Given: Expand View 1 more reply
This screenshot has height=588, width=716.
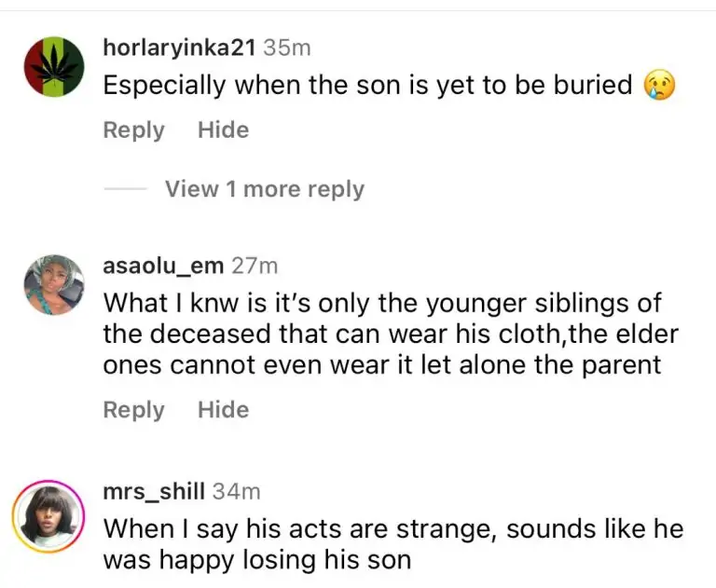Looking at the screenshot, I should (264, 189).
